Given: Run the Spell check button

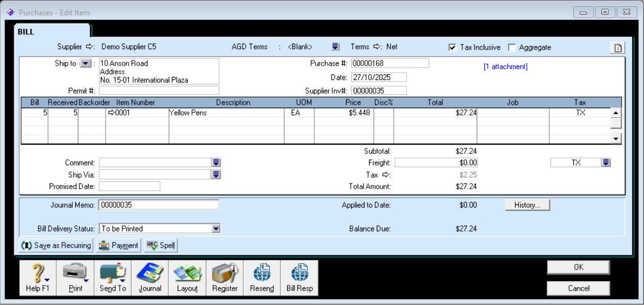Looking at the screenshot, I should (161, 246).
